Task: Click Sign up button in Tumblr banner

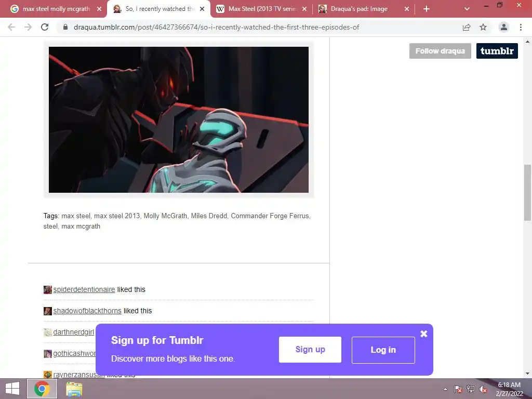Action: click(310, 350)
